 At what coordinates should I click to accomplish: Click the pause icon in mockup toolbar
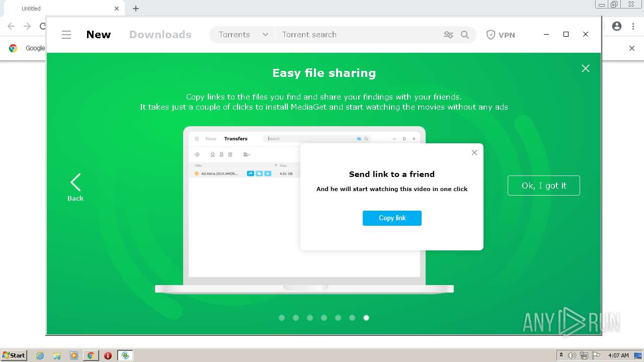221,154
